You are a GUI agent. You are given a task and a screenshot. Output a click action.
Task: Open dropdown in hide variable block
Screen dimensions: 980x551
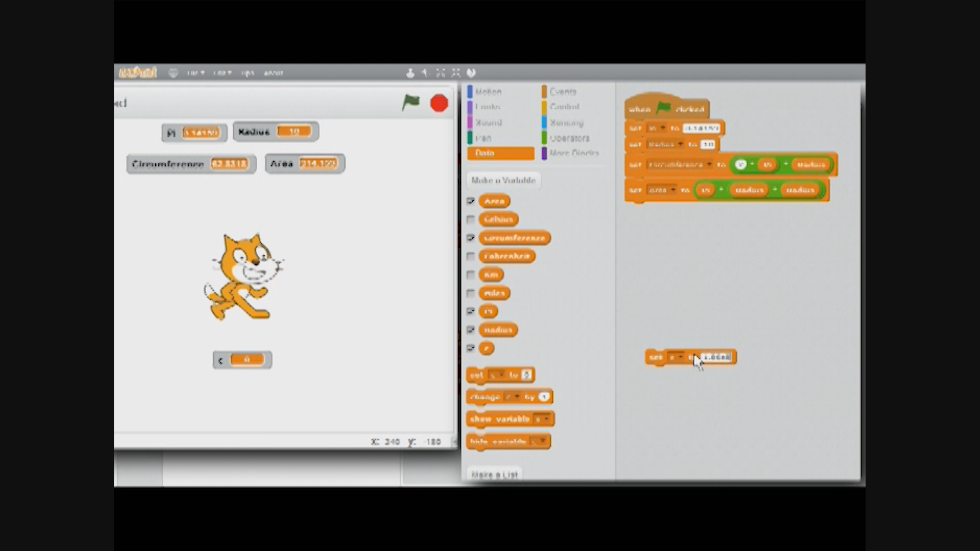point(539,441)
